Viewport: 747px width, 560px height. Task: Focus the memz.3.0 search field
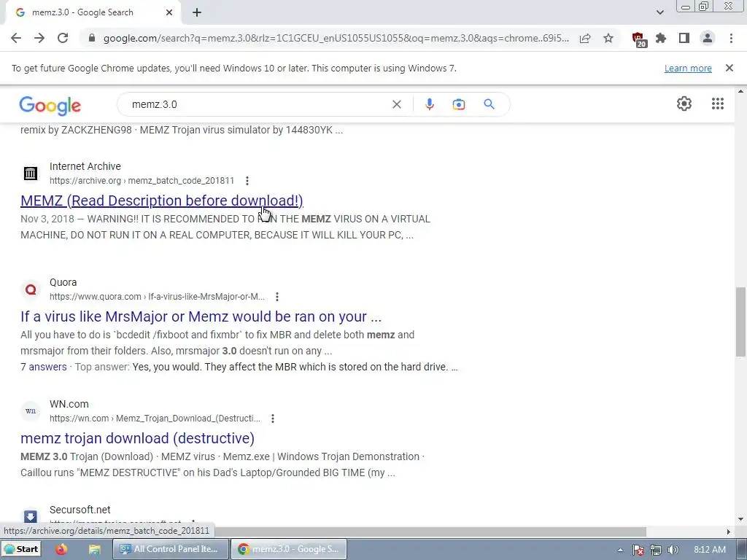tap(258, 104)
